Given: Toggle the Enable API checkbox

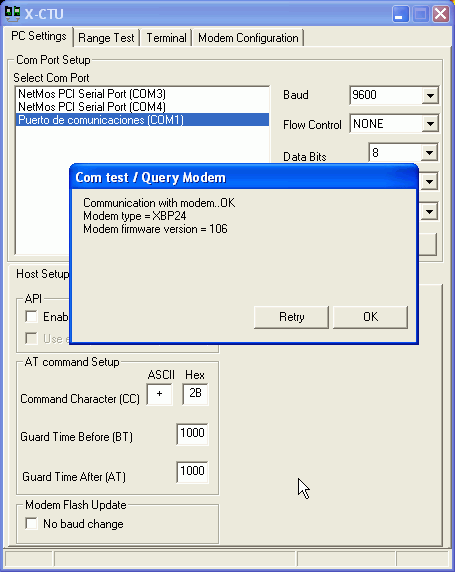Looking at the screenshot, I should tap(31, 317).
